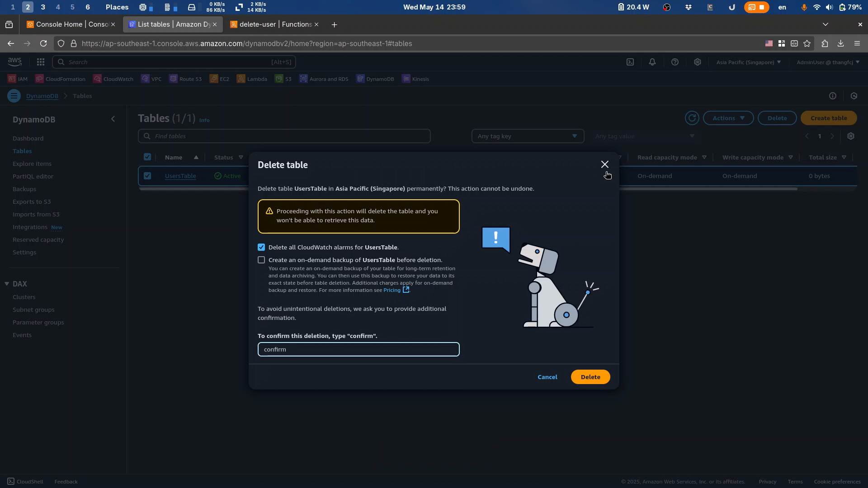Toggle the side navigation hamburger icon
Screen dimensions: 868x488
pos(14,96)
